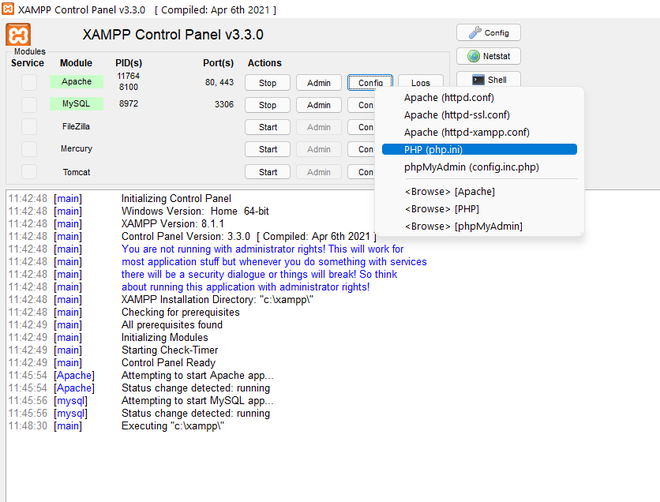This screenshot has height=502, width=660.
Task: Click the FileZilla module label
Action: coord(76,127)
